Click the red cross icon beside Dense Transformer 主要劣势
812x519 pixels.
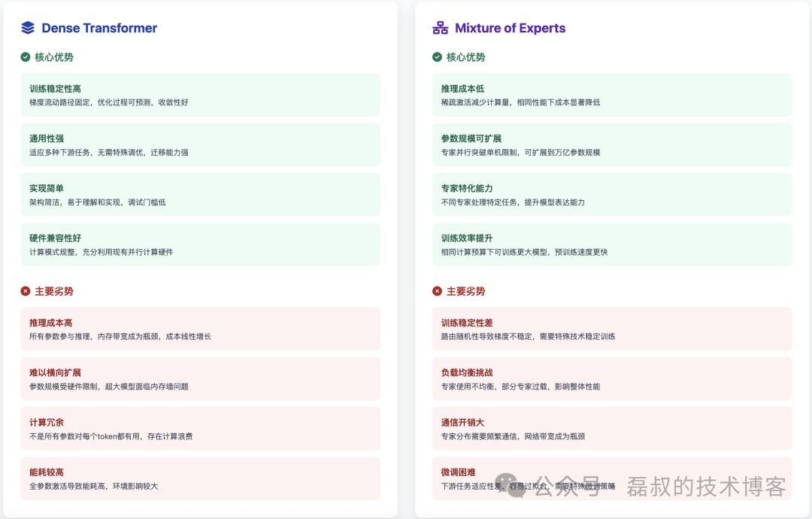[x=25, y=291]
